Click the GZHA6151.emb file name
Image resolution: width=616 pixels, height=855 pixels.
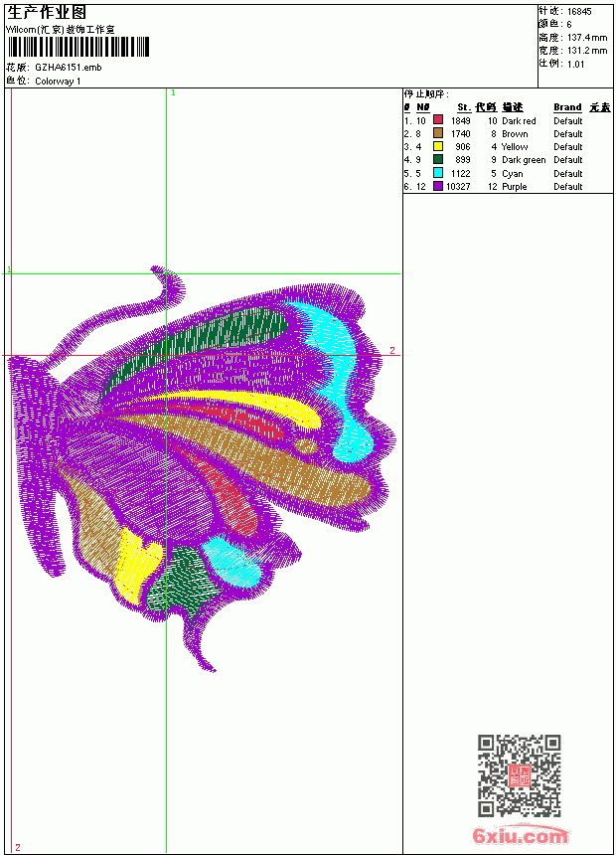pos(69,68)
